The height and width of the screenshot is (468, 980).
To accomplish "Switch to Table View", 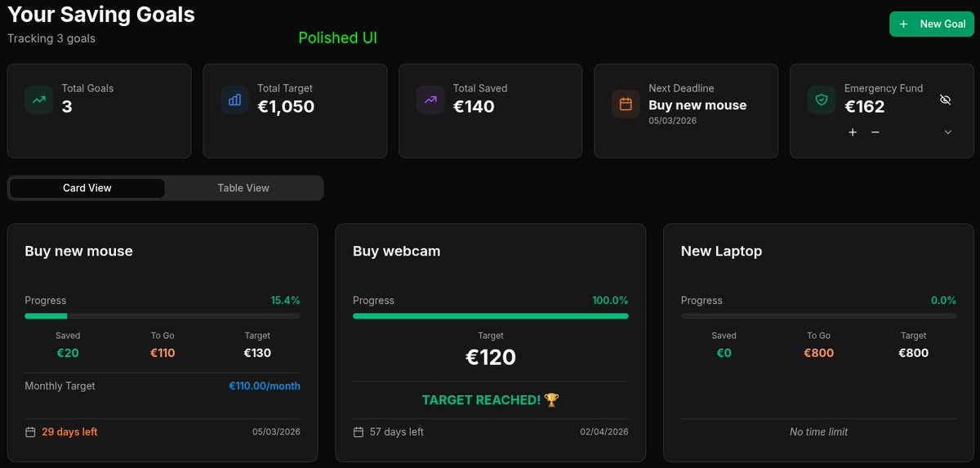I will click(x=243, y=188).
